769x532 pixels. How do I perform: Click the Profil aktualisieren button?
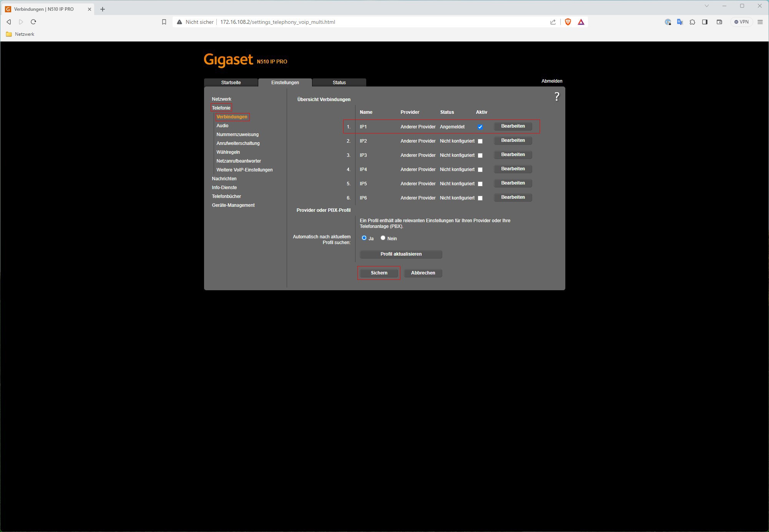(x=401, y=254)
